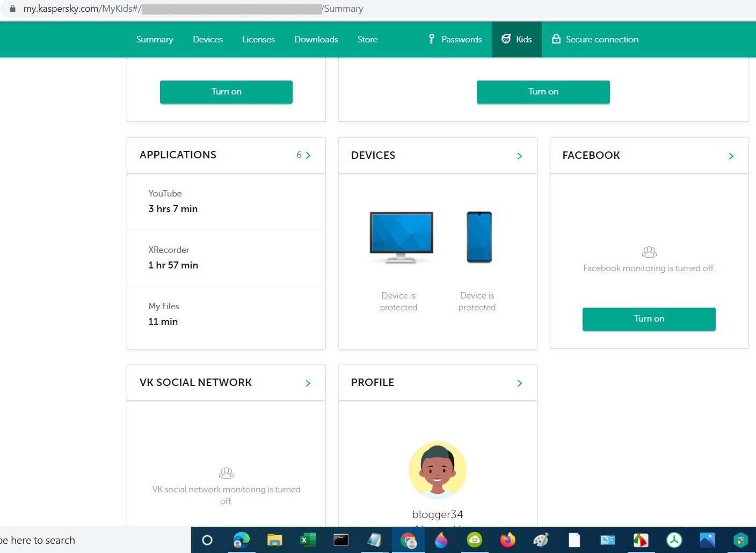Go to the Licenses tab

[x=258, y=39]
